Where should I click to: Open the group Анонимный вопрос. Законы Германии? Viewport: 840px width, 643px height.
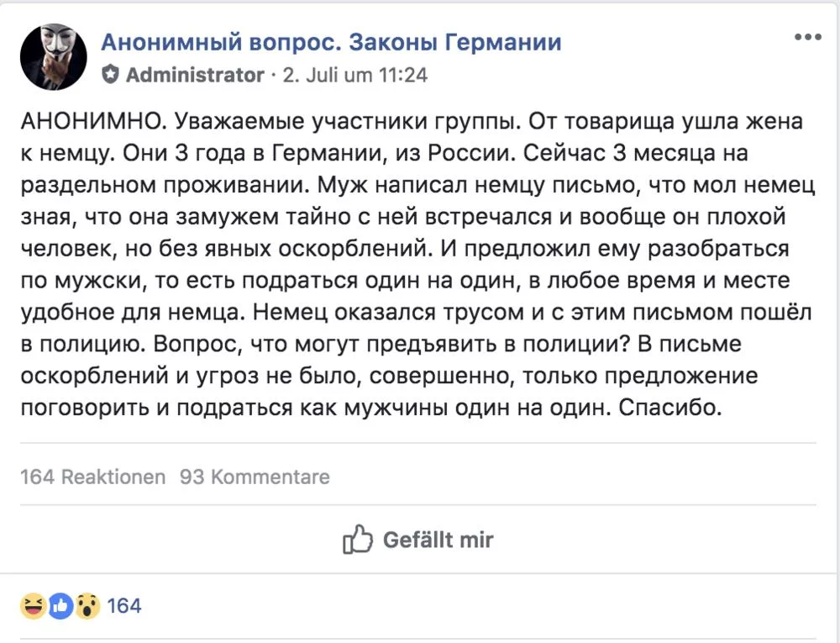pyautogui.click(x=331, y=42)
